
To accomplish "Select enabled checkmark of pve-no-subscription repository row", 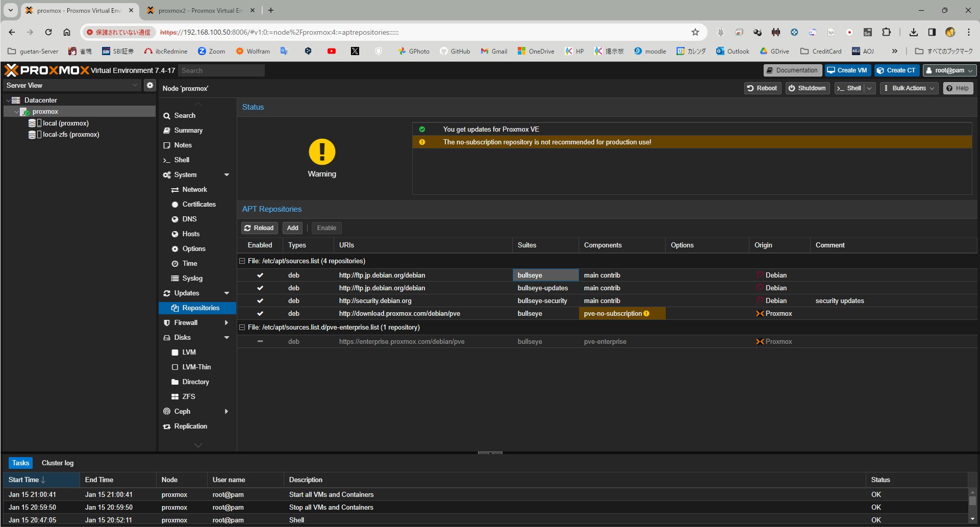I will 260,314.
